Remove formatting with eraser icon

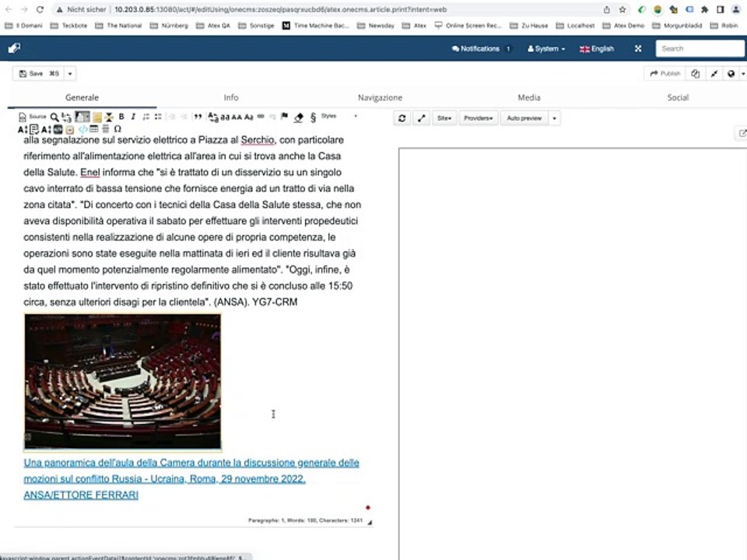[x=299, y=117]
